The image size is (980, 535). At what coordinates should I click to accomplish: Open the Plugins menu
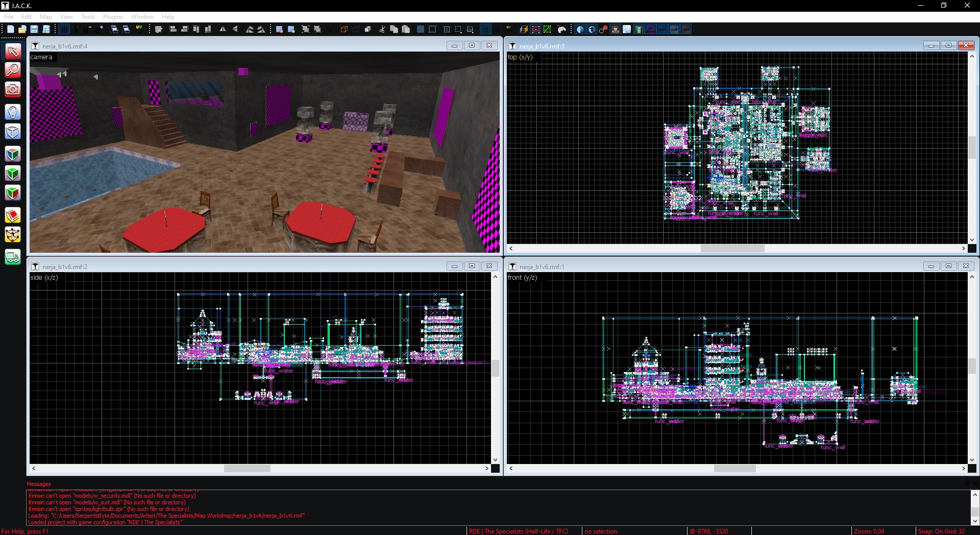tap(113, 17)
